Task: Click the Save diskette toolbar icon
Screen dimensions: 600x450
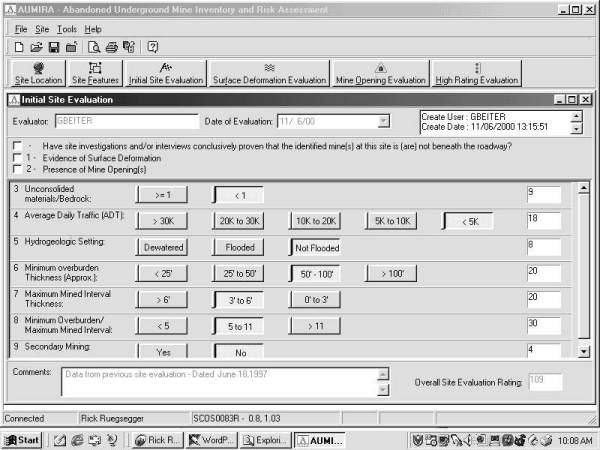Action: [x=54, y=47]
